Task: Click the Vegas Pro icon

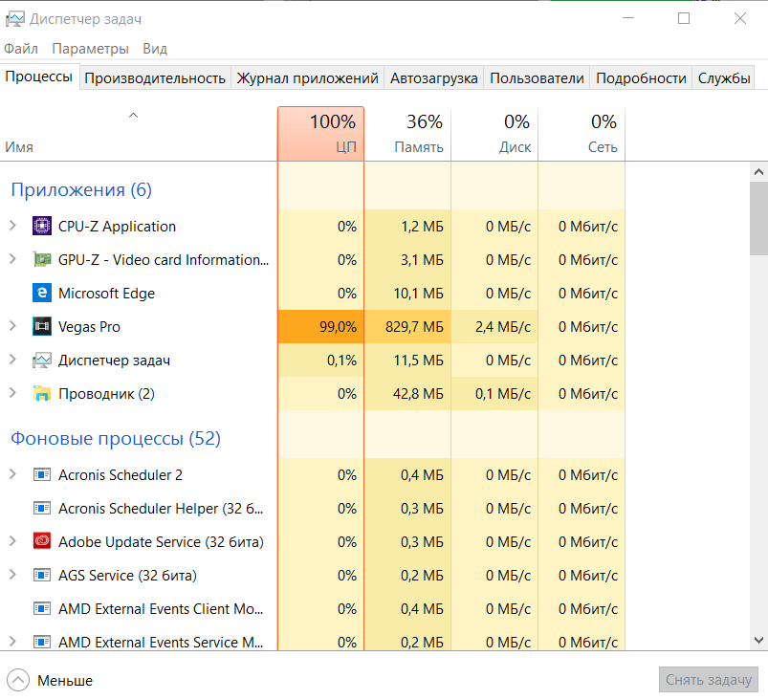Action: point(42,326)
